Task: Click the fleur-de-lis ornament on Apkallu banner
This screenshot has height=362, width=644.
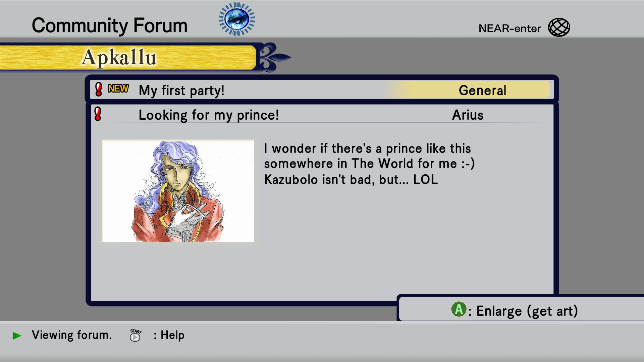Action: tap(273, 57)
